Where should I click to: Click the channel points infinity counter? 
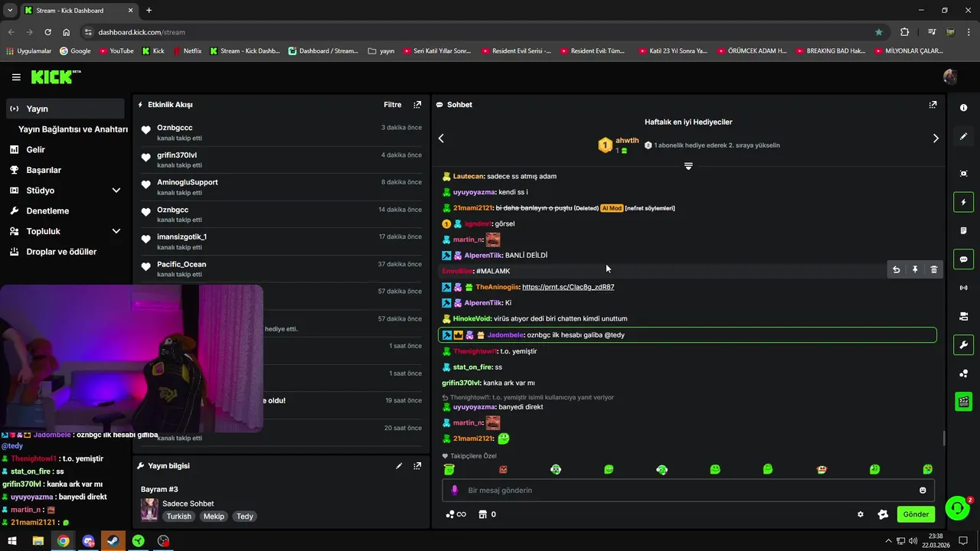point(456,514)
